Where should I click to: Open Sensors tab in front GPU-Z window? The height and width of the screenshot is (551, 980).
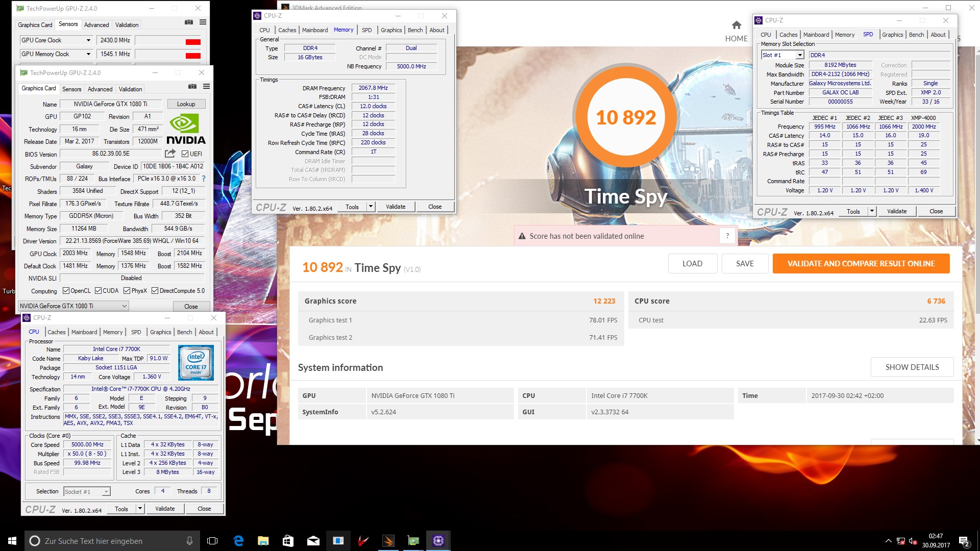click(72, 89)
